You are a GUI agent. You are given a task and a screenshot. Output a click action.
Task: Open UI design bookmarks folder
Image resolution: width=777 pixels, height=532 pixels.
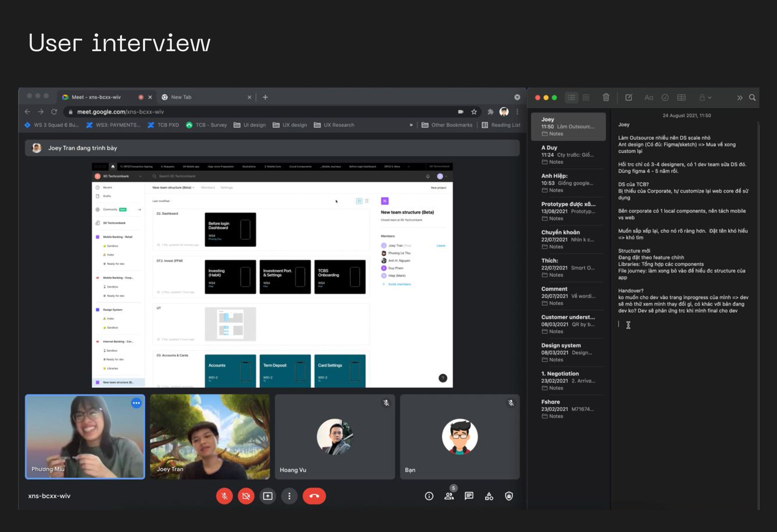[249, 125]
